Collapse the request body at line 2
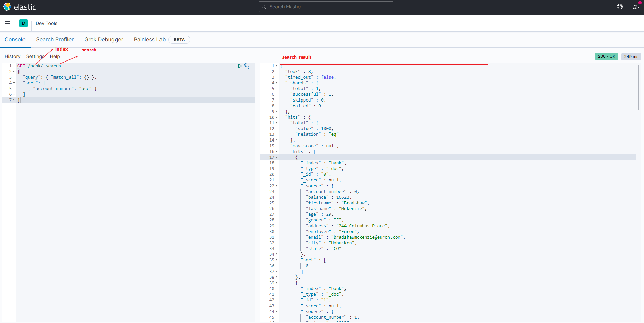644x323 pixels. [x=14, y=72]
